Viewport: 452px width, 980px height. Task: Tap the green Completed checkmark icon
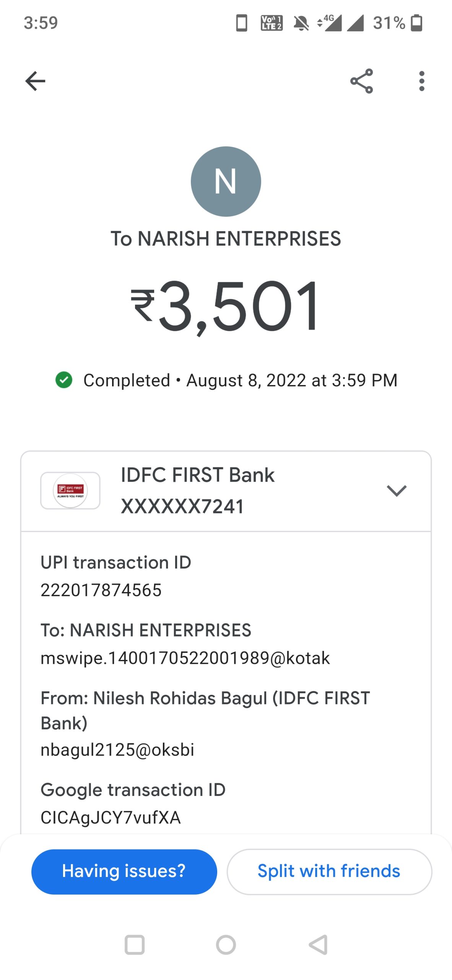(x=64, y=380)
